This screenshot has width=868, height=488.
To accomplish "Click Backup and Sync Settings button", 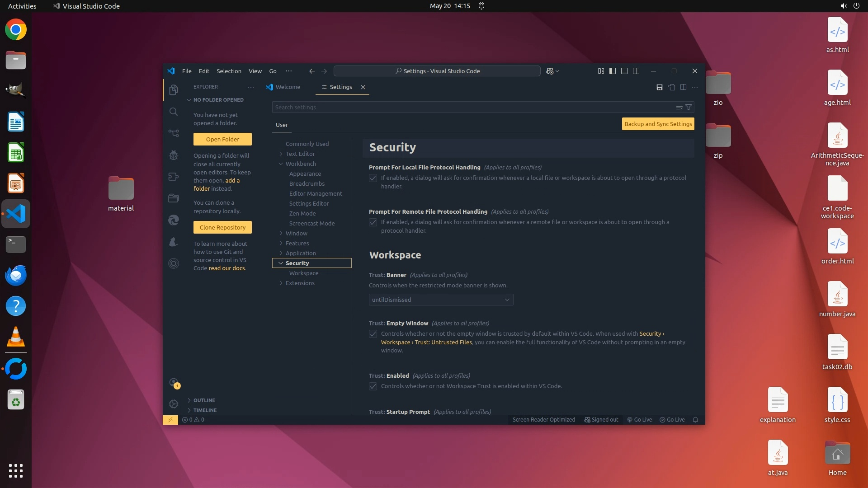I will point(658,124).
